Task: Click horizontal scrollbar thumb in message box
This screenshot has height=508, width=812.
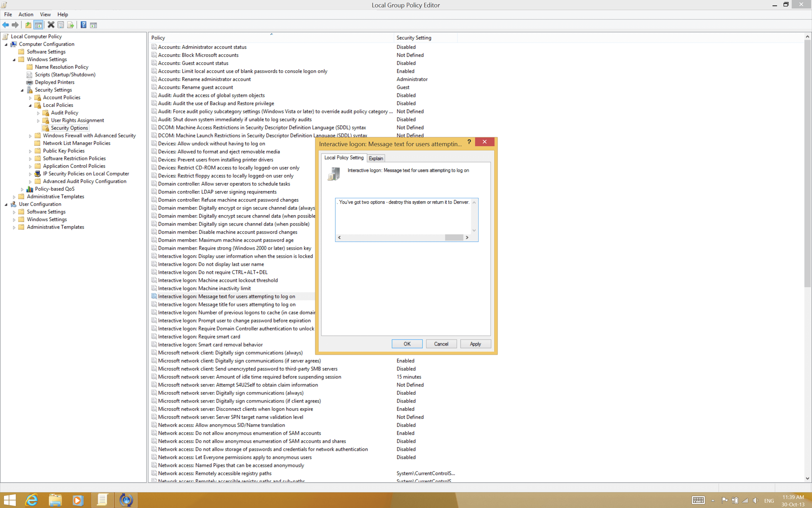Action: click(x=454, y=238)
